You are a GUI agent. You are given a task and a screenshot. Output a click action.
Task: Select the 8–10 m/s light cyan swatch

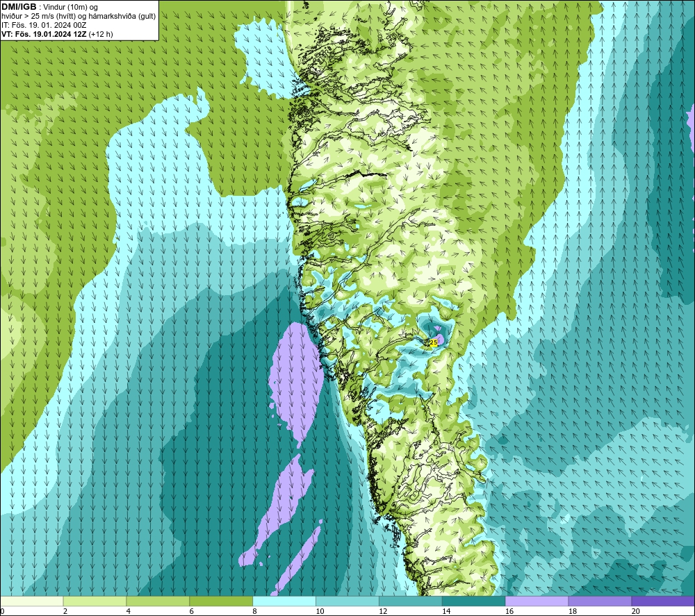click(284, 601)
